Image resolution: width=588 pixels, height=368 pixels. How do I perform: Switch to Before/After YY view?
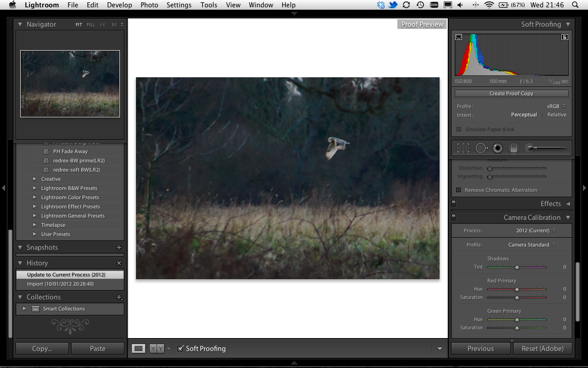point(157,349)
